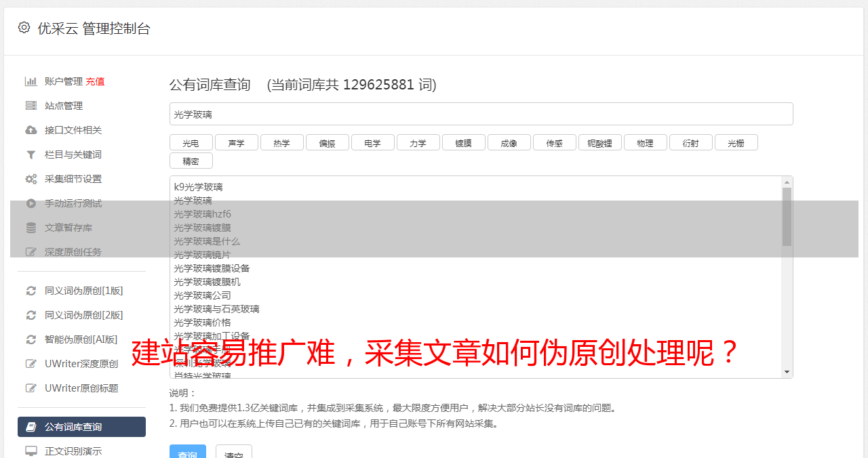Image resolution: width=868 pixels, height=458 pixels.
Task: Click the red 充值 link
Action: point(95,81)
